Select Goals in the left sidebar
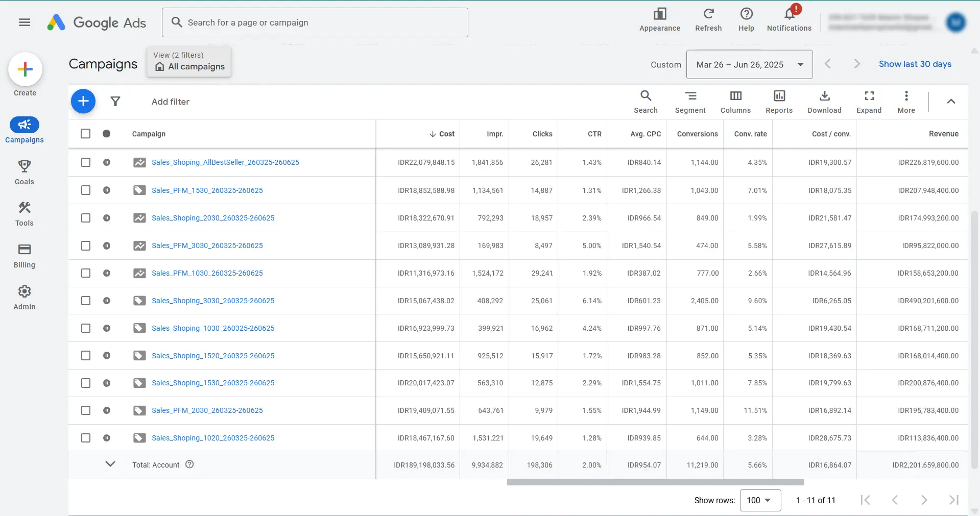This screenshot has height=516, width=980. (24, 172)
